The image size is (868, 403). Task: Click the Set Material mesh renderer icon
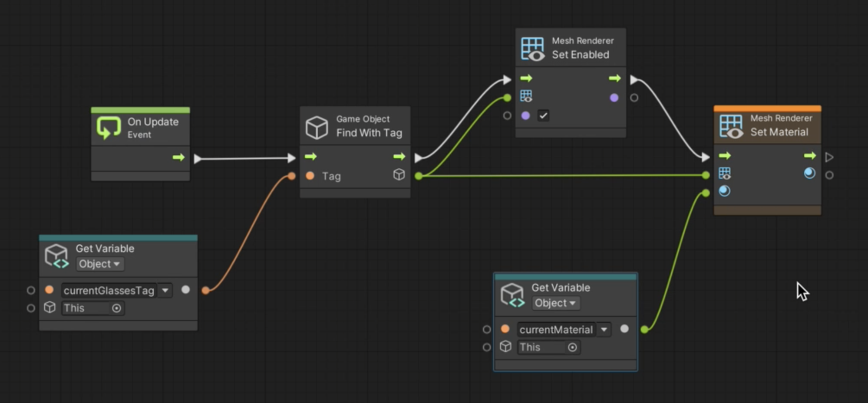tap(731, 126)
